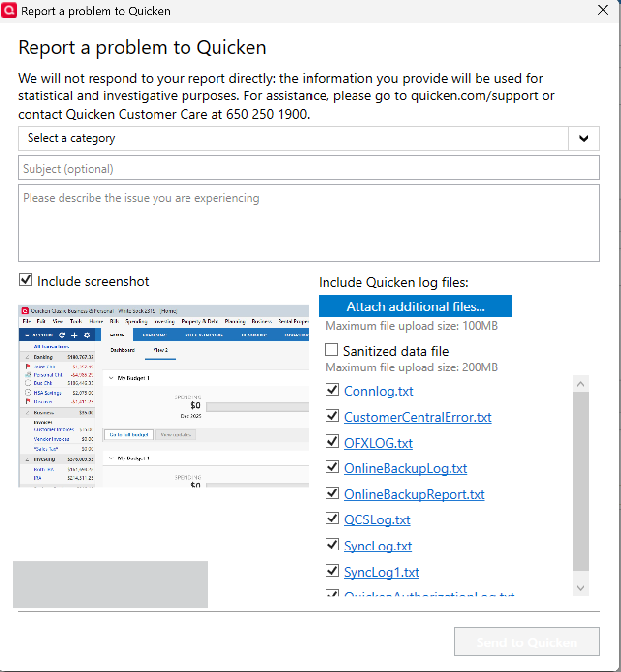Click log list scroll up arrow
Image resolution: width=621 pixels, height=672 pixels.
point(581,384)
